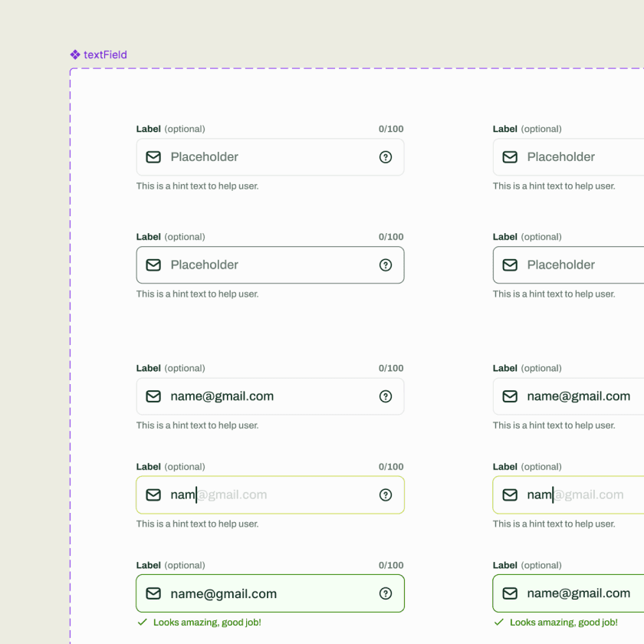Click mail icon in left grey-bordered name@gmail.com field
This screenshot has width=644, height=644.
153,396
